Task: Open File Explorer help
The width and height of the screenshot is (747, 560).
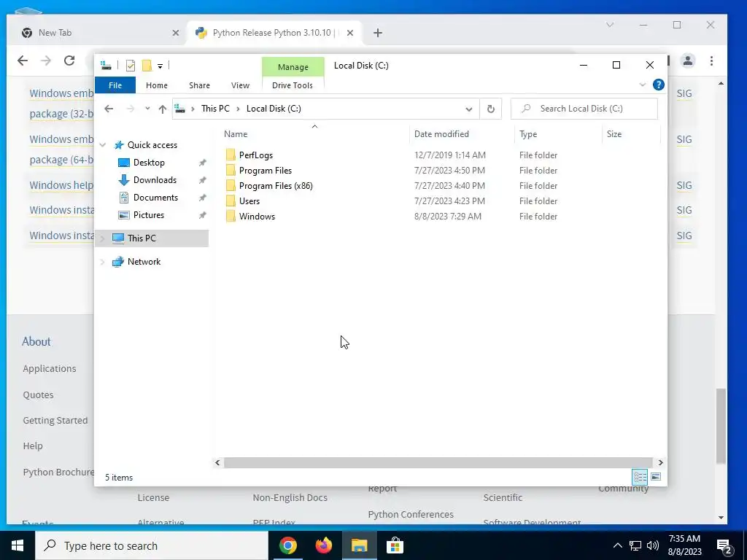Action: 659,85
